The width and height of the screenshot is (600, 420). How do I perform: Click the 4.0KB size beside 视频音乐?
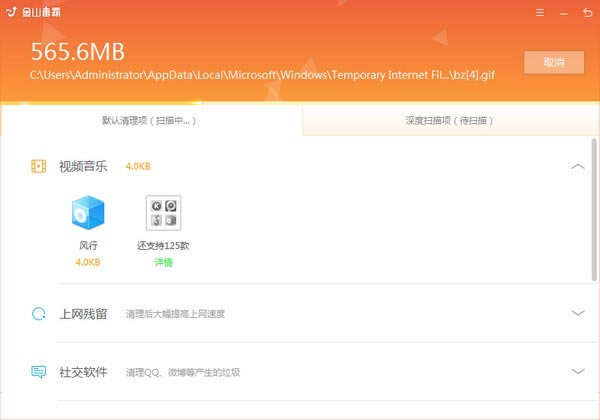click(x=138, y=166)
